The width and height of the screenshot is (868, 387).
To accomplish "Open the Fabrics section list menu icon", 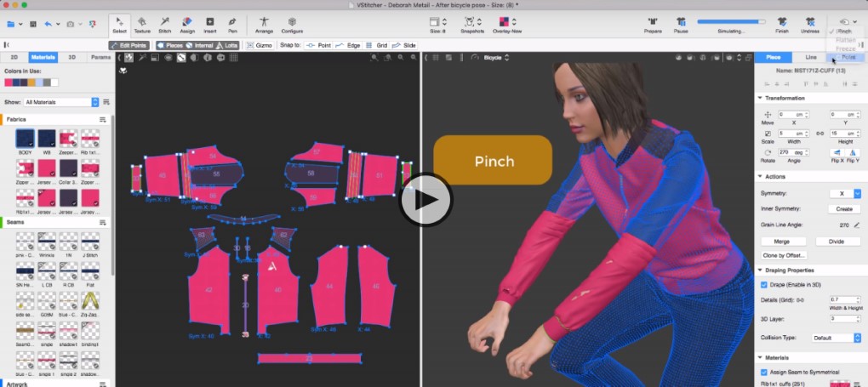I will (102, 120).
